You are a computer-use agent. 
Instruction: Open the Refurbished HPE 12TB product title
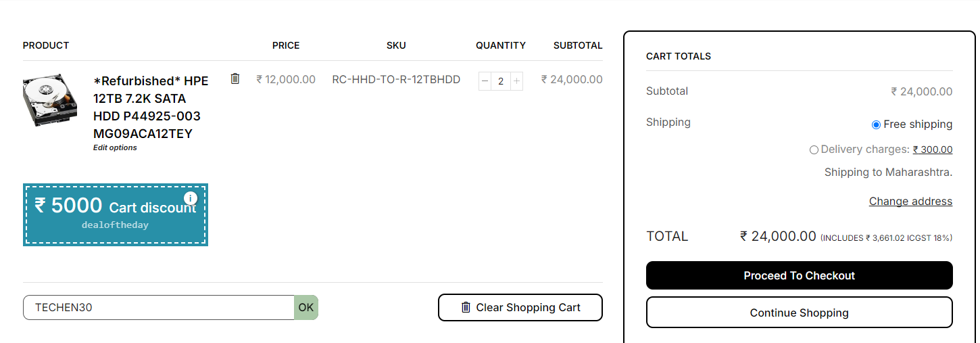tap(151, 107)
